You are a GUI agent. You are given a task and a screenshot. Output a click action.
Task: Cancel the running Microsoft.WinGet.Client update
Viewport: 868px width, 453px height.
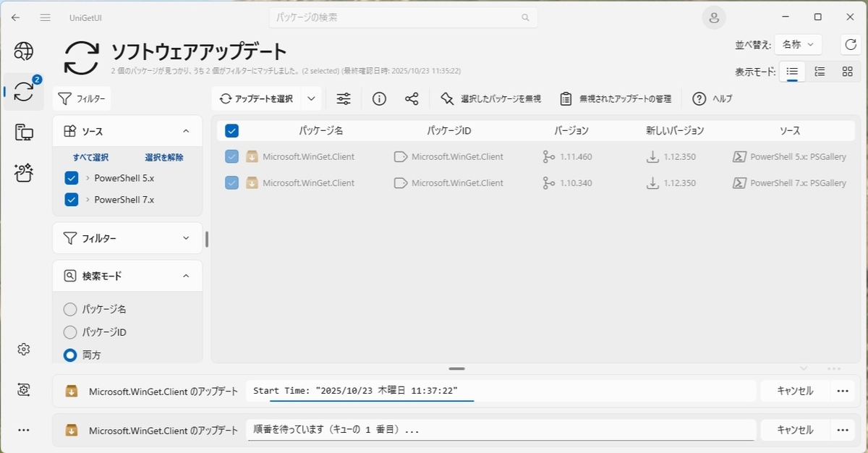click(794, 390)
